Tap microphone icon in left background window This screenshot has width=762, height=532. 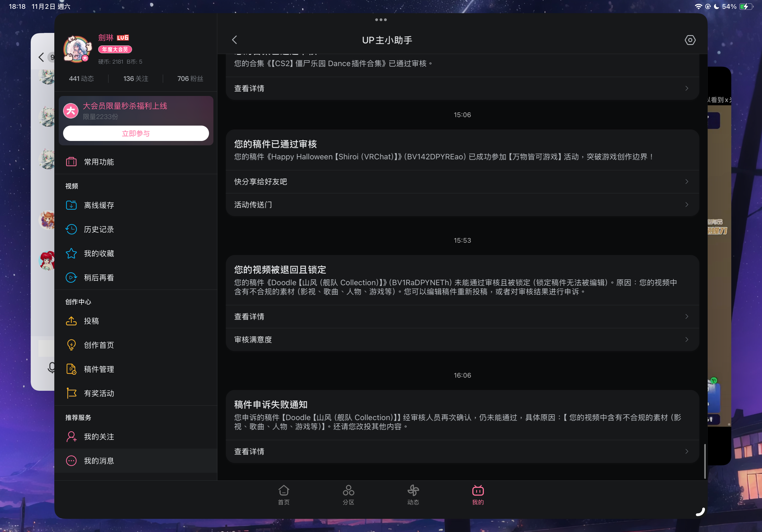pos(52,367)
